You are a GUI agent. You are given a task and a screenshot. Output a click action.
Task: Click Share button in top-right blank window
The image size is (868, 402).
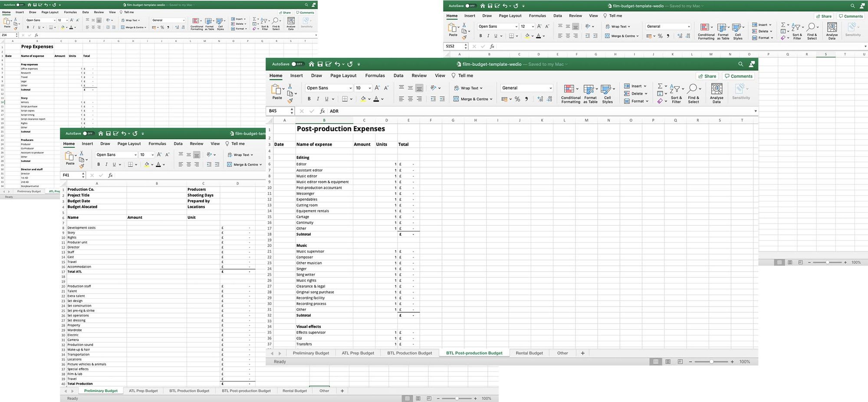click(x=823, y=16)
